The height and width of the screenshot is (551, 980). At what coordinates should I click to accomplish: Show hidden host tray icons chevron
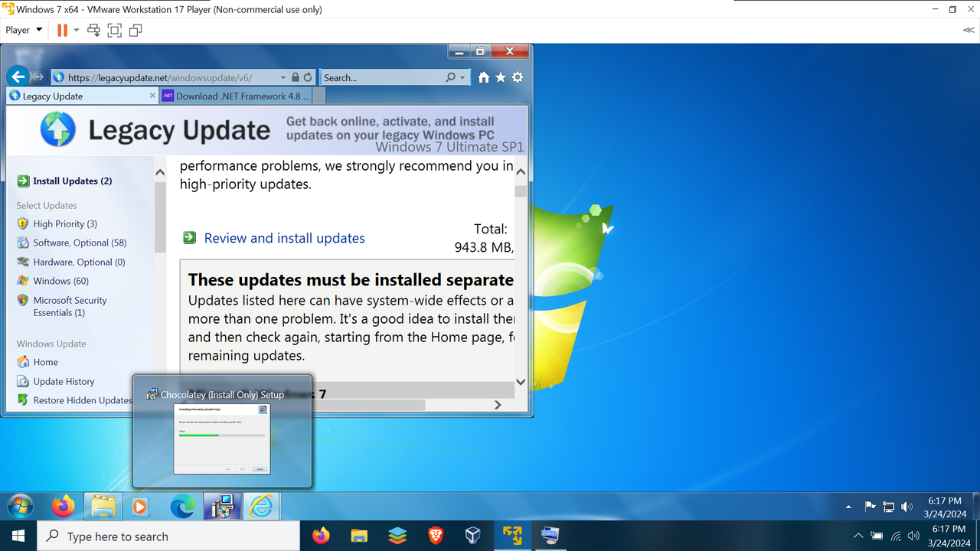pyautogui.click(x=858, y=536)
